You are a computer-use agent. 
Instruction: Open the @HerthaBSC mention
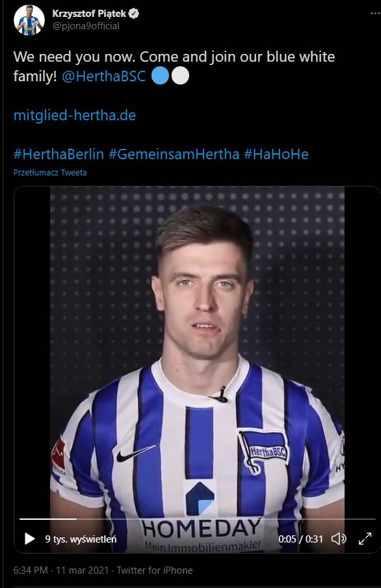pos(103,76)
